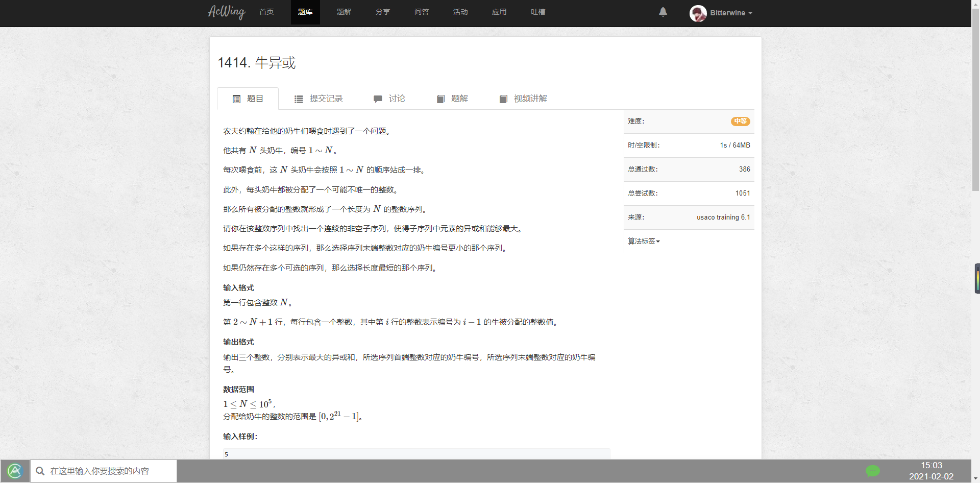Image resolution: width=980 pixels, height=483 pixels.
Task: Click the page vertical scrollbar thumb
Action: pos(975,99)
